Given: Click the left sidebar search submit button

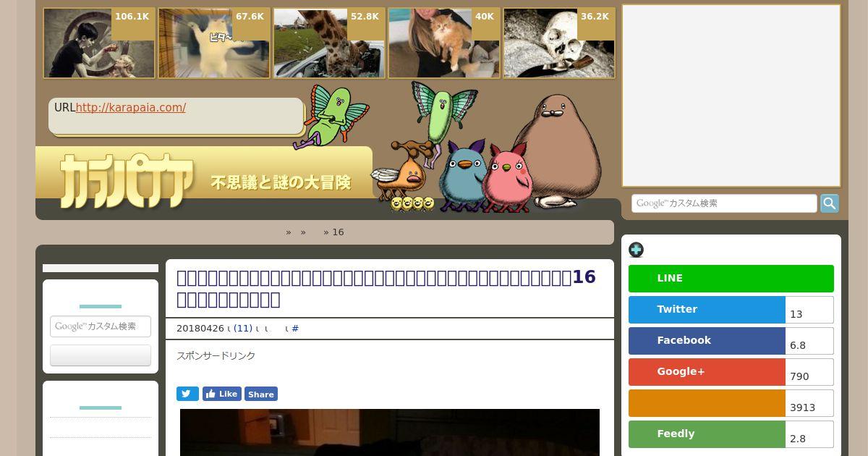Looking at the screenshot, I should (x=101, y=355).
